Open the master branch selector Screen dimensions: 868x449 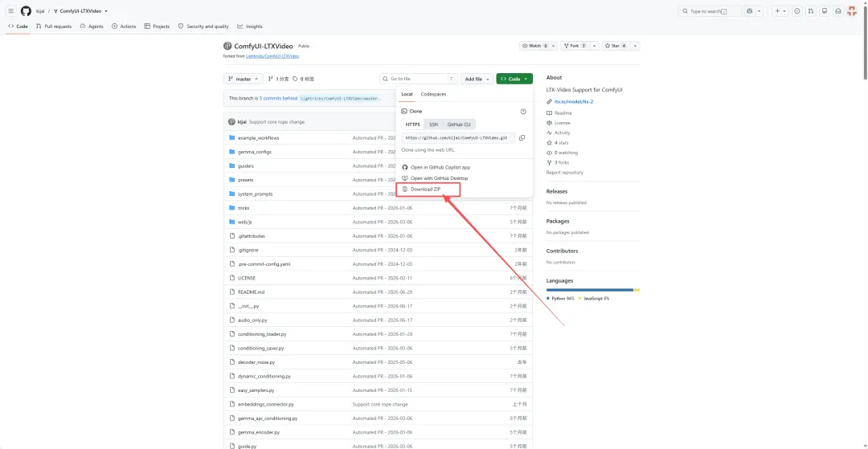point(243,79)
